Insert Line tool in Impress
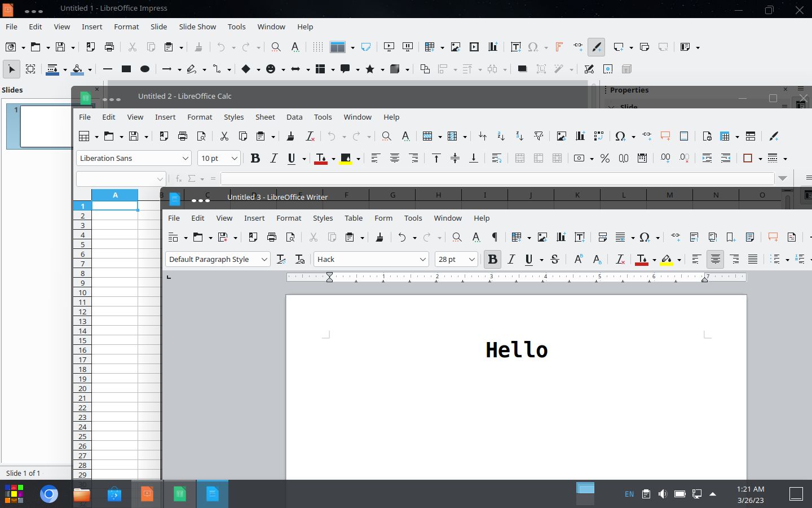This screenshot has width=812, height=508. [108, 69]
